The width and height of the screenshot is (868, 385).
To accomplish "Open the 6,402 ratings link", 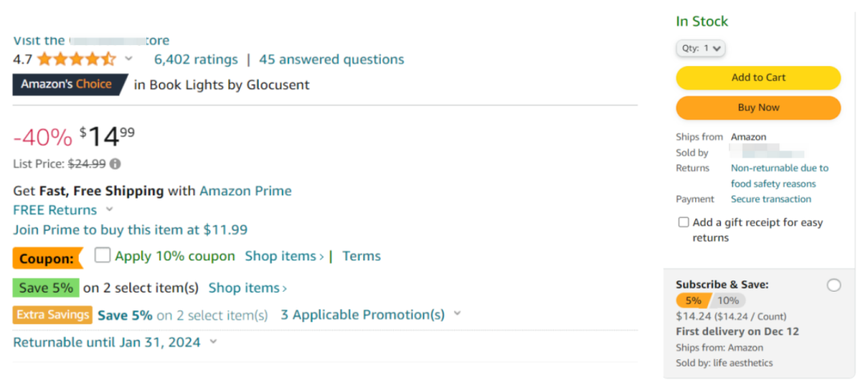I will pyautogui.click(x=196, y=59).
